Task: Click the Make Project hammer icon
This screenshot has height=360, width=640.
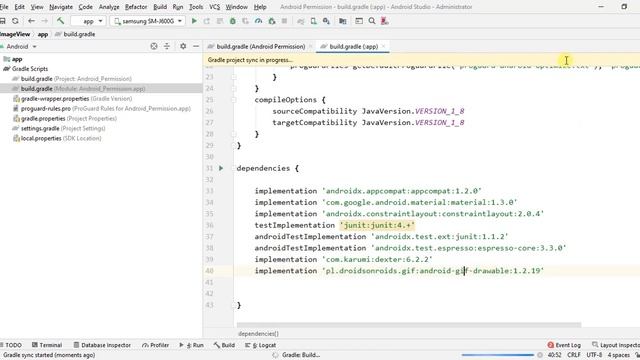Action: click(60, 21)
